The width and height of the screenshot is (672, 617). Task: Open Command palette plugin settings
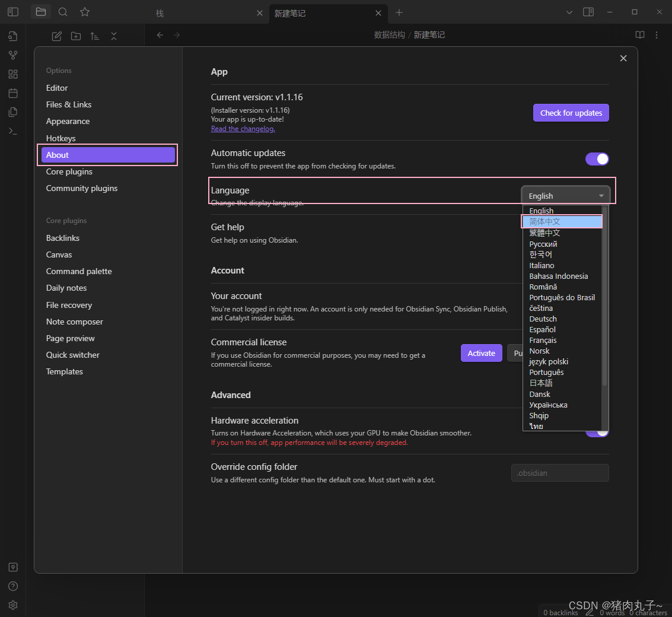(x=108, y=271)
